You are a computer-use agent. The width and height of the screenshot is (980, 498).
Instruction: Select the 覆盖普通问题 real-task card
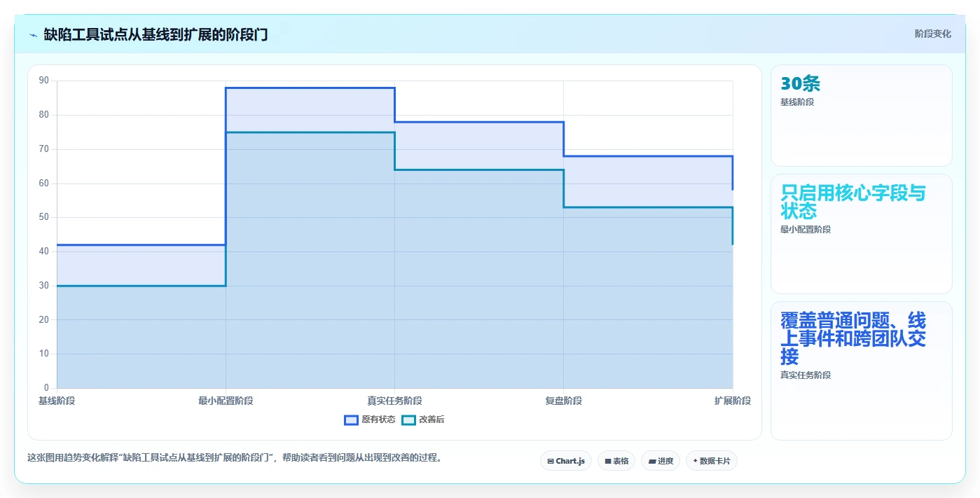(862, 371)
